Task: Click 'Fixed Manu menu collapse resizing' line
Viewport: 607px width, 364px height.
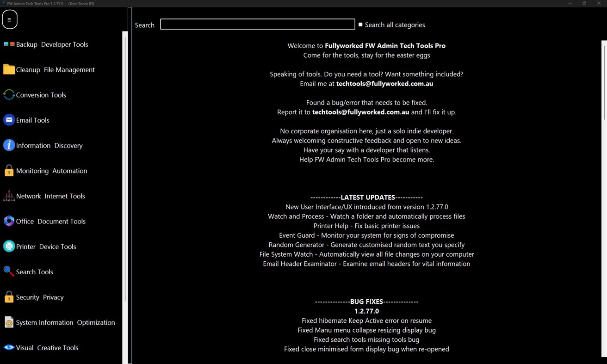Action: coord(366,330)
